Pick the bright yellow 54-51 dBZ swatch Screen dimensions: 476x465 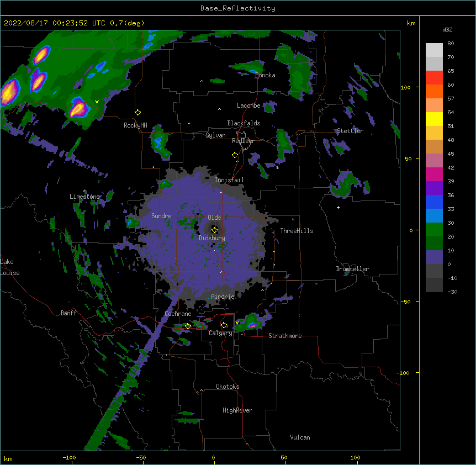[434, 119]
